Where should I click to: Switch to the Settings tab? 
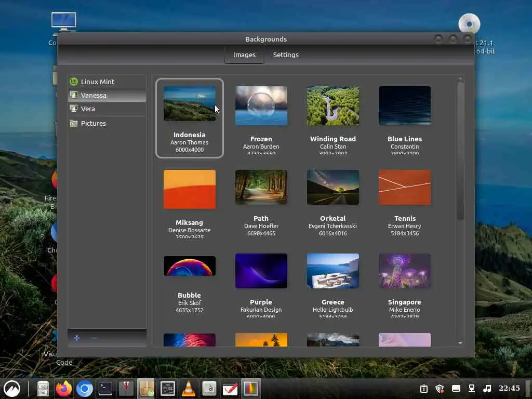pos(286,55)
